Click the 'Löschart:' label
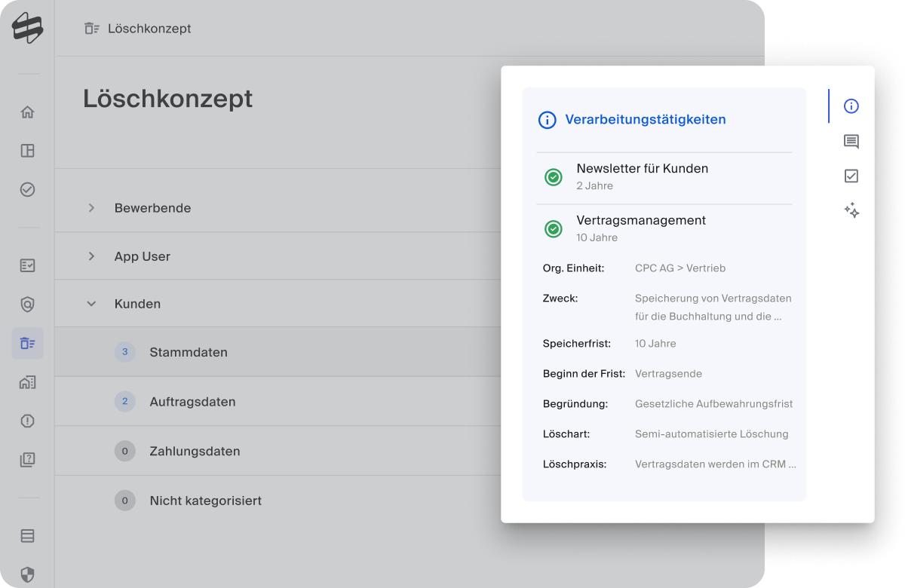 point(566,434)
